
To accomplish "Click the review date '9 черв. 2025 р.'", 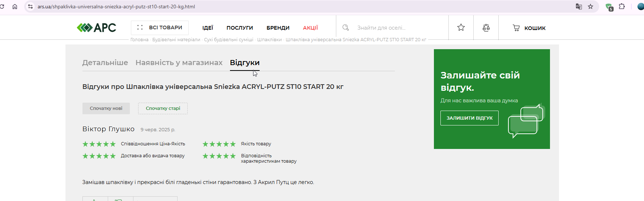I will click(x=158, y=130).
